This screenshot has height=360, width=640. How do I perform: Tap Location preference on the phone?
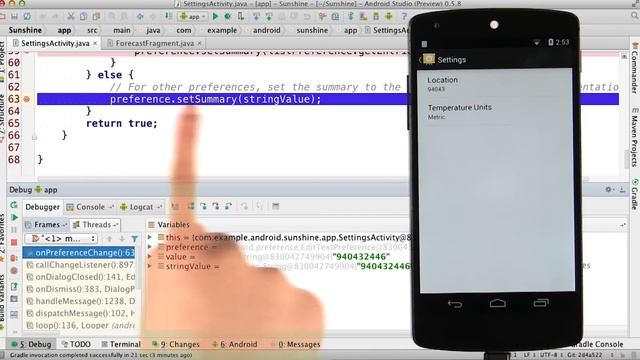point(496,84)
